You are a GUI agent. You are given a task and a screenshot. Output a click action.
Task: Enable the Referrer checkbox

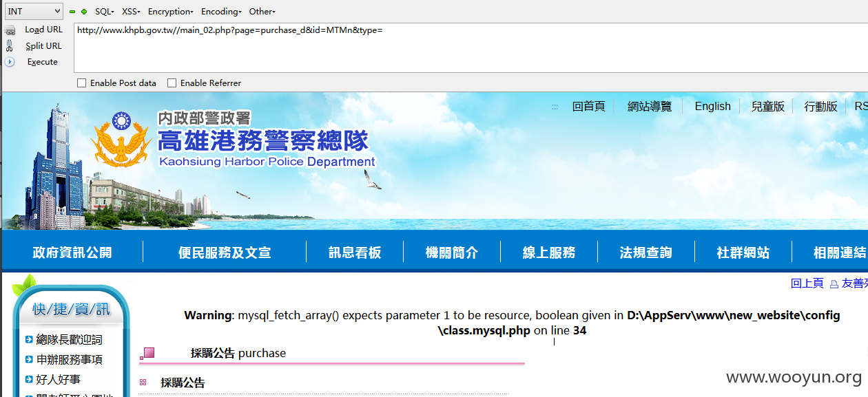pyautogui.click(x=172, y=83)
